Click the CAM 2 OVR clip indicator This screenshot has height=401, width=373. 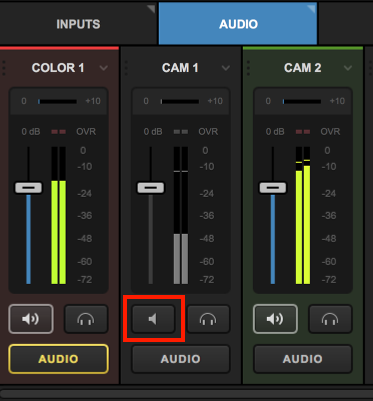coord(303,132)
